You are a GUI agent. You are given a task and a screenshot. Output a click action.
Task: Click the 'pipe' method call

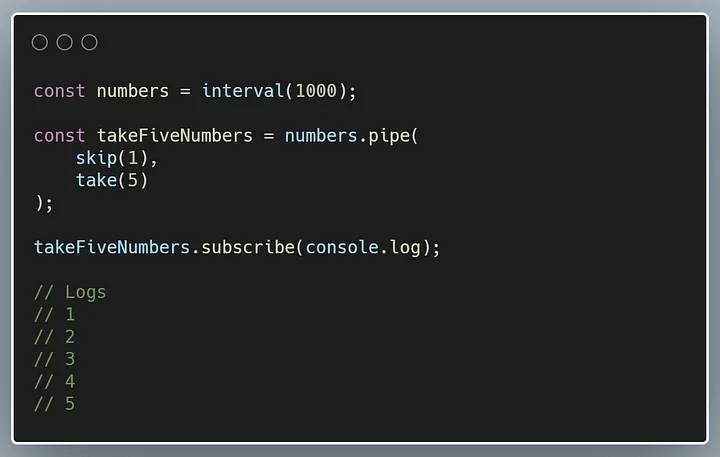(x=389, y=136)
